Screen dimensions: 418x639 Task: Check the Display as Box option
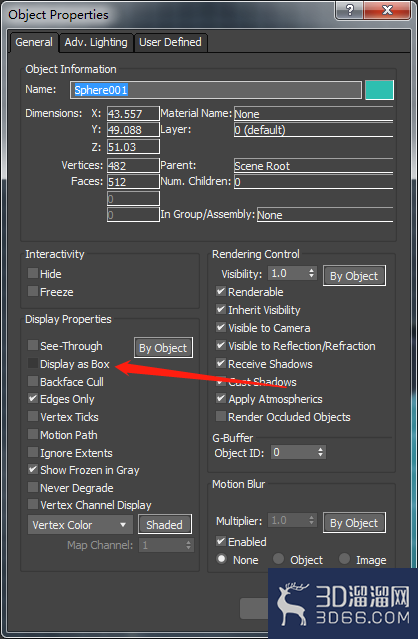pyautogui.click(x=33, y=363)
